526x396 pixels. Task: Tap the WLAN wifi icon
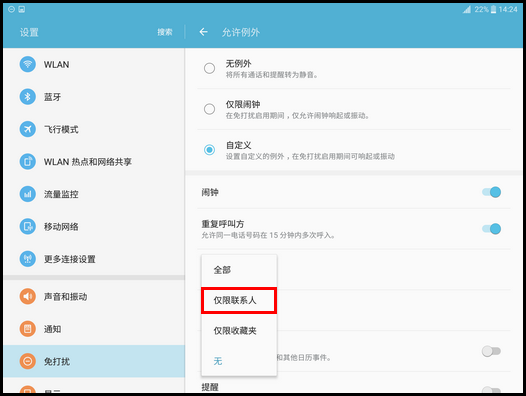(28, 64)
